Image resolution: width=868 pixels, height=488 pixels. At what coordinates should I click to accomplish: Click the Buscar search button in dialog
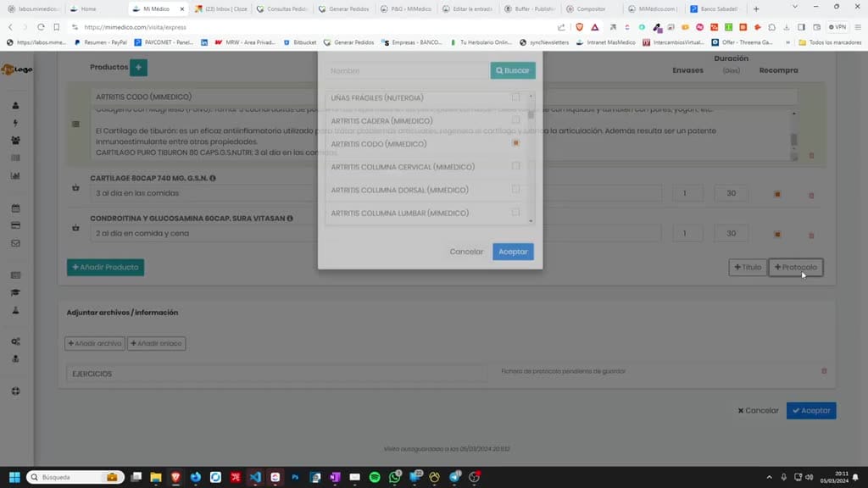pos(513,70)
